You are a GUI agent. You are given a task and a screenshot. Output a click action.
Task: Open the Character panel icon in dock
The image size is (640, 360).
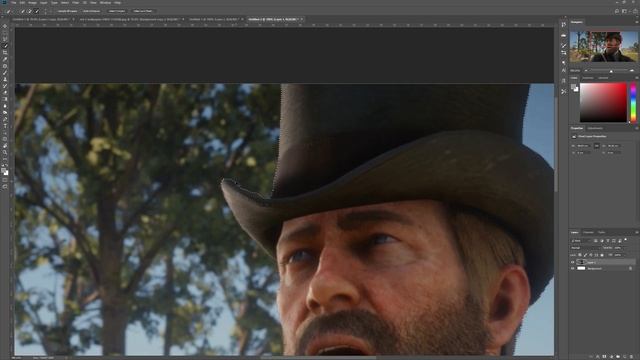564,70
